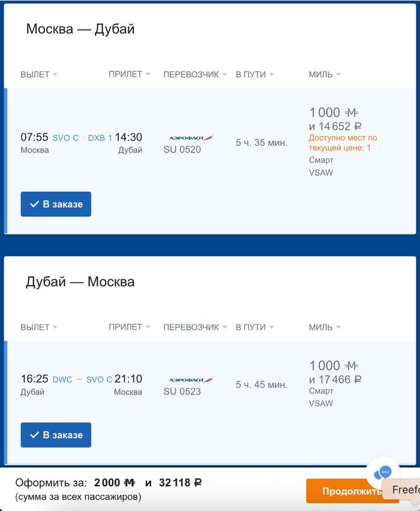Click the DWC departure airport link

pyautogui.click(x=62, y=379)
